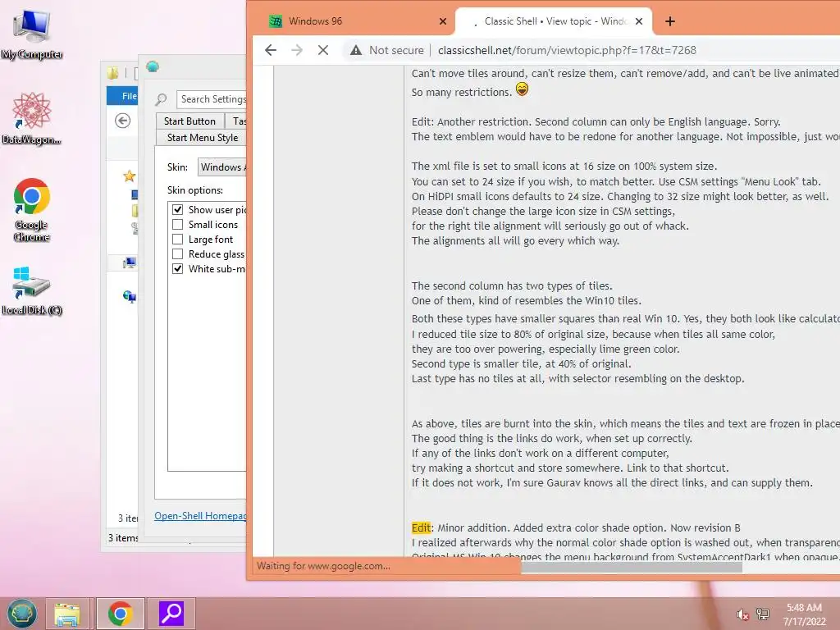This screenshot has width=840, height=630.
Task: Toggle the Show user picture checkbox
Action: [177, 209]
